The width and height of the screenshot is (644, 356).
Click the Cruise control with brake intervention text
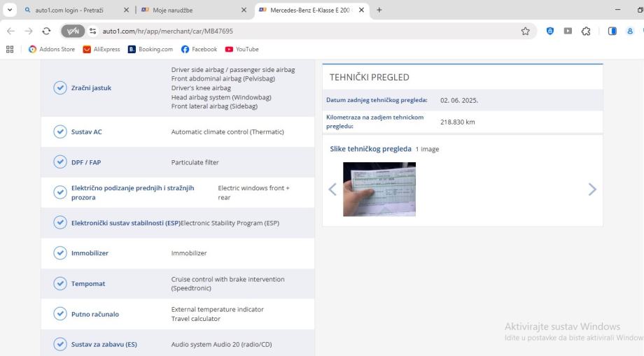click(228, 283)
